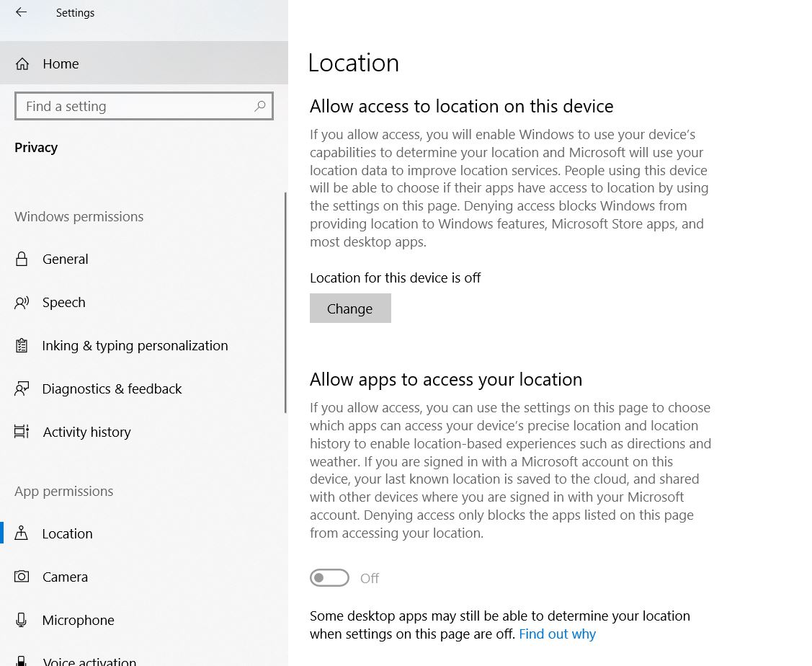Click the back arrow in Settings header
Screen dimensions: 812x666
coord(21,12)
